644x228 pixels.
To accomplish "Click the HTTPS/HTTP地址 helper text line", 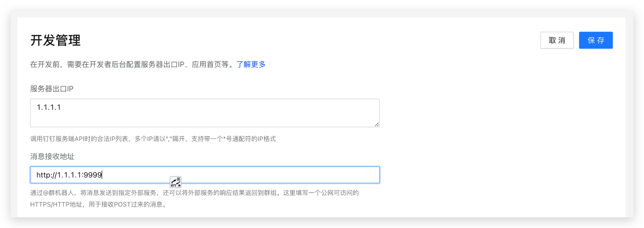I will click(x=98, y=204).
